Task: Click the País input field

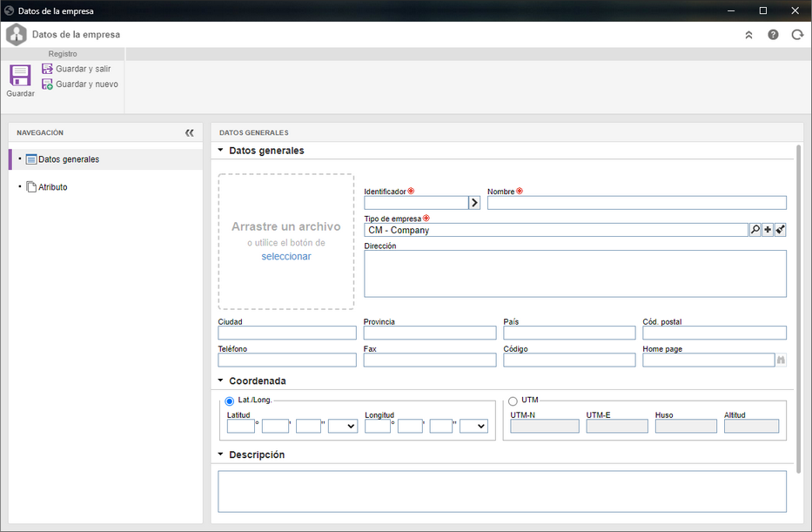Action: 569,333
